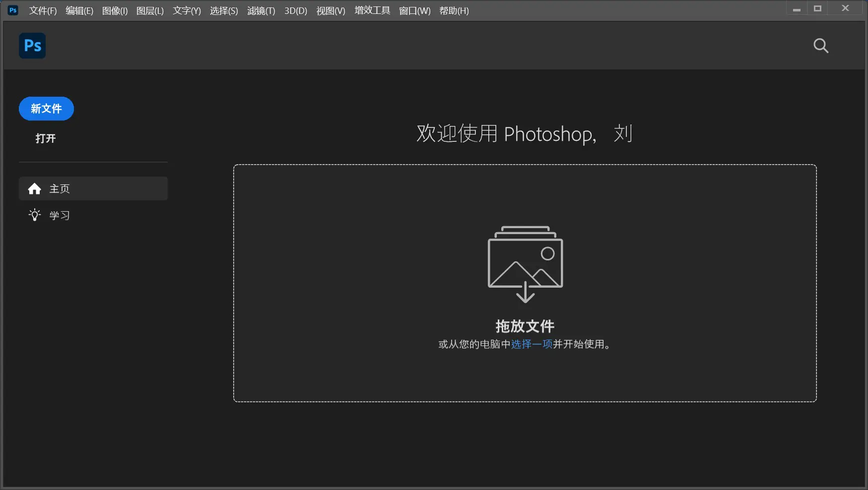Open the 编辑(E) menu
868x490 pixels.
79,10
